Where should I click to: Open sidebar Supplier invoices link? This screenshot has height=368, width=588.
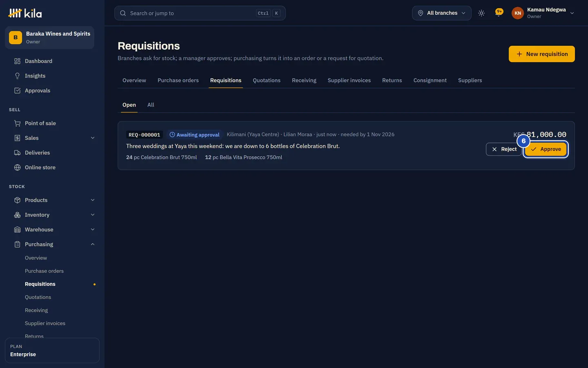(x=45, y=323)
